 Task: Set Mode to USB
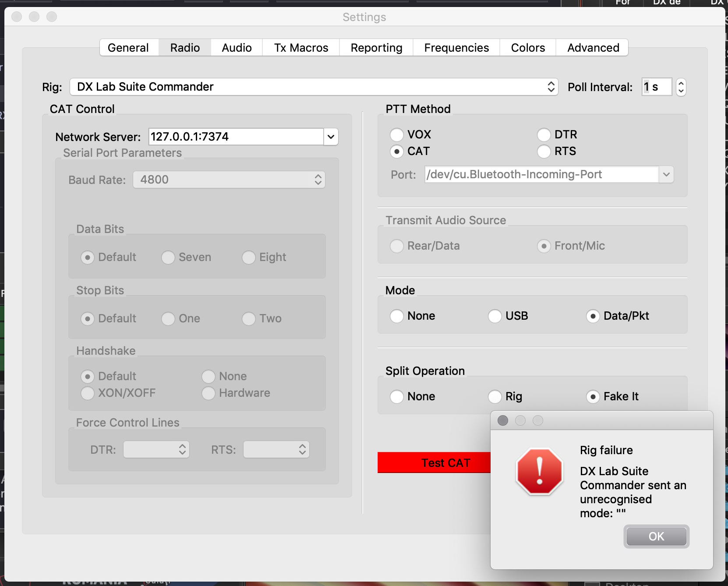click(495, 316)
